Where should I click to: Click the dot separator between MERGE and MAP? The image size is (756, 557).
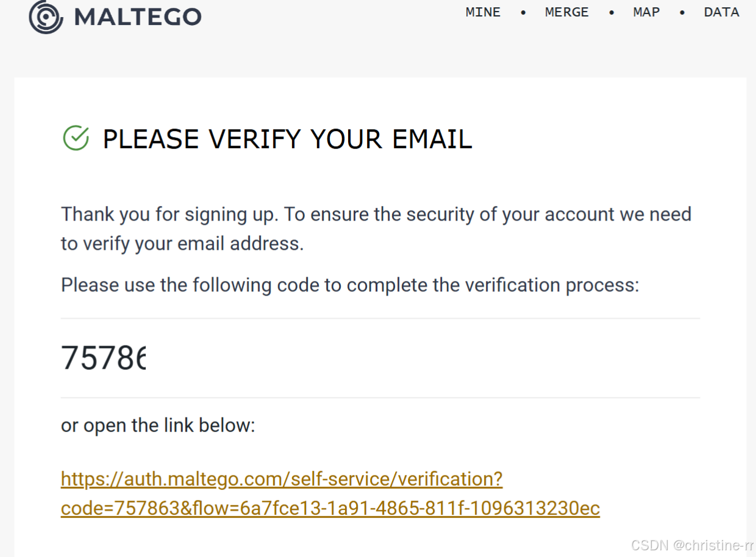click(612, 13)
